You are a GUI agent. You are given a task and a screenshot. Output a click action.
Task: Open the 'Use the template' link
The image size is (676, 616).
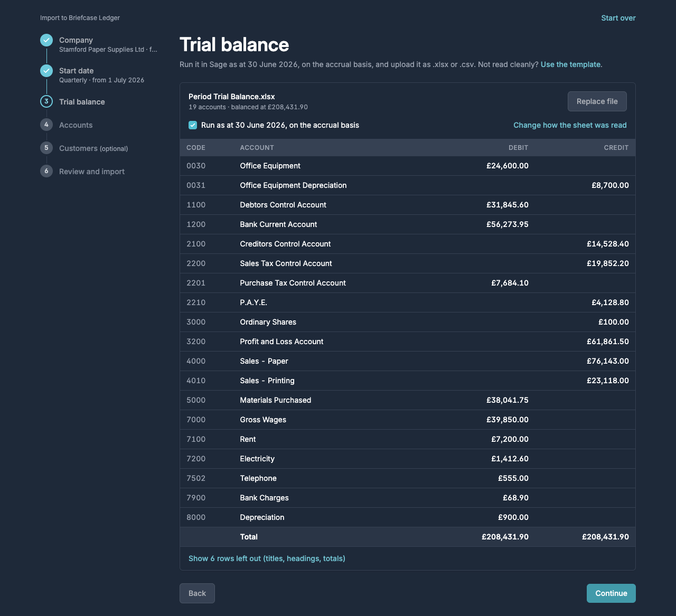click(570, 64)
